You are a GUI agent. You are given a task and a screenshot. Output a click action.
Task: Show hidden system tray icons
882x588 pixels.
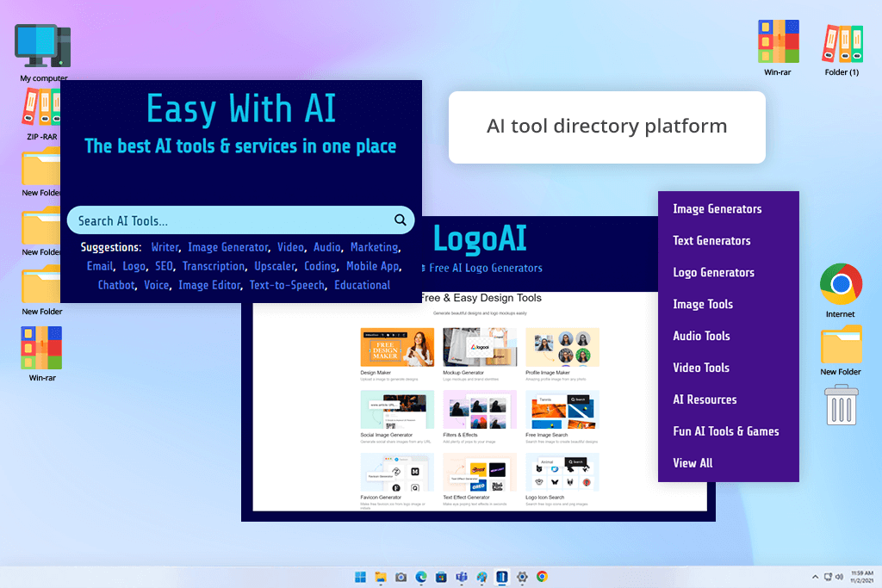tap(815, 577)
